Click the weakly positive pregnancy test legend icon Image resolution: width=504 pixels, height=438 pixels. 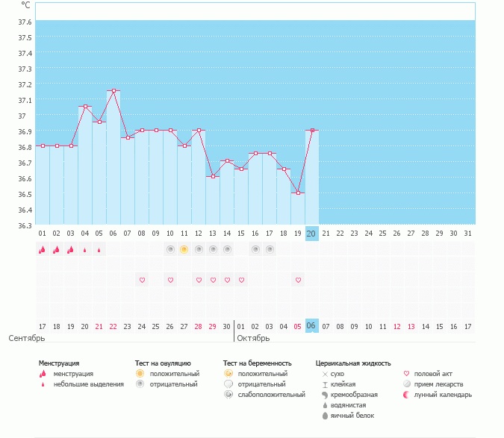229,395
